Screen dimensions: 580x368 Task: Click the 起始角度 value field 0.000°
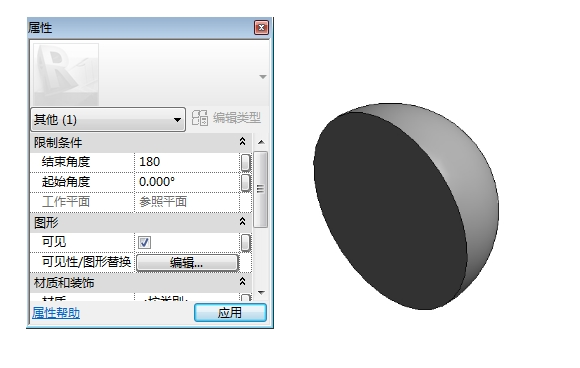point(187,182)
